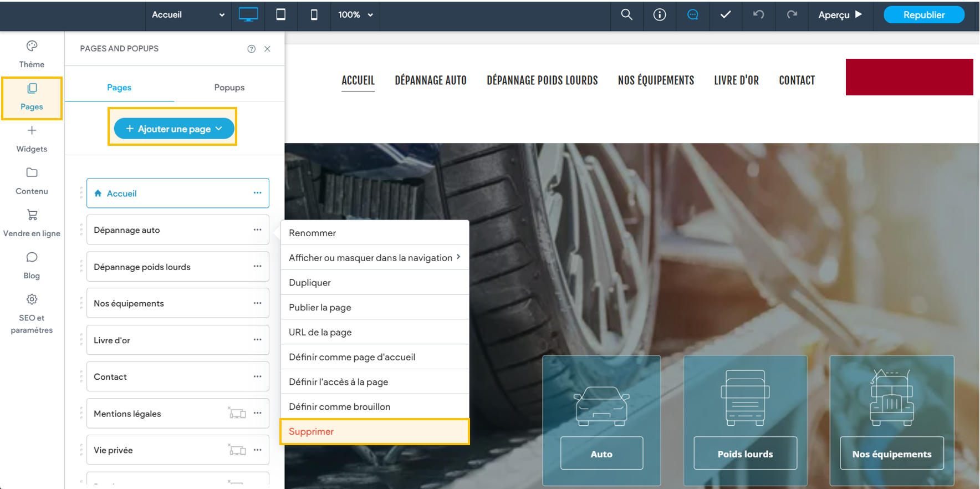Click NOS ÉQUIPEMENTS in site navigation
This screenshot has height=489, width=980.
tap(656, 80)
